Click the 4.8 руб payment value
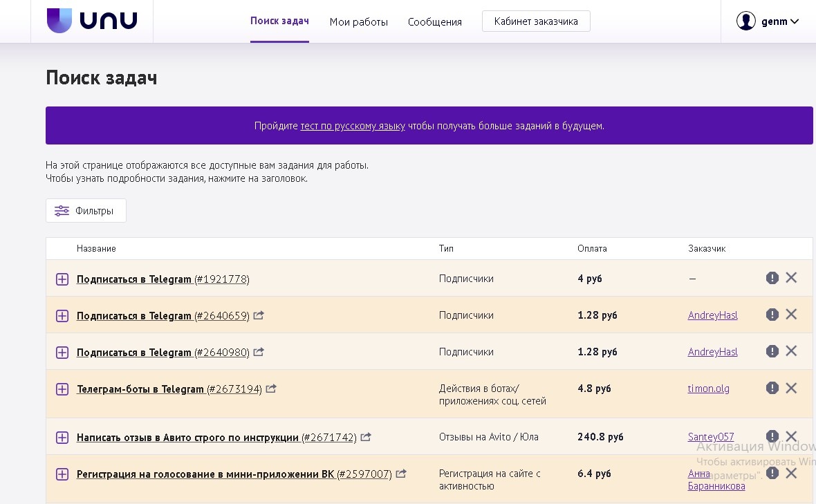816x504 pixels. pyautogui.click(x=594, y=389)
